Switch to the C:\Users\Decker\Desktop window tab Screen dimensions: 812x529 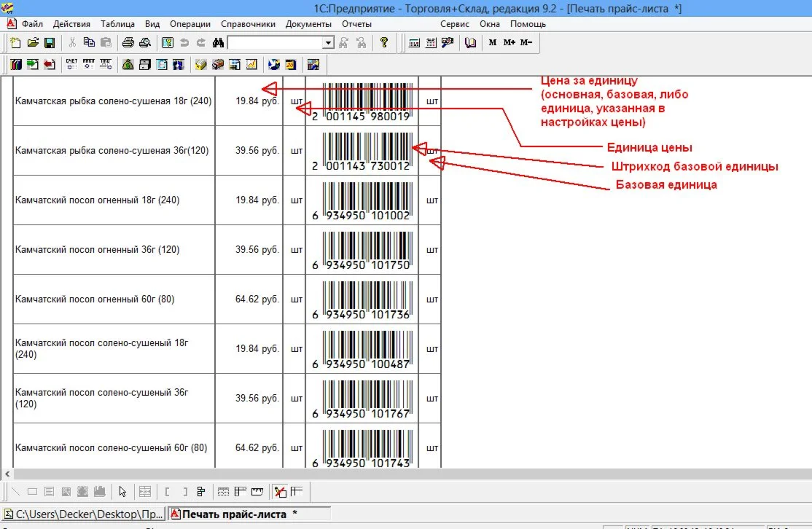pyautogui.click(x=83, y=514)
